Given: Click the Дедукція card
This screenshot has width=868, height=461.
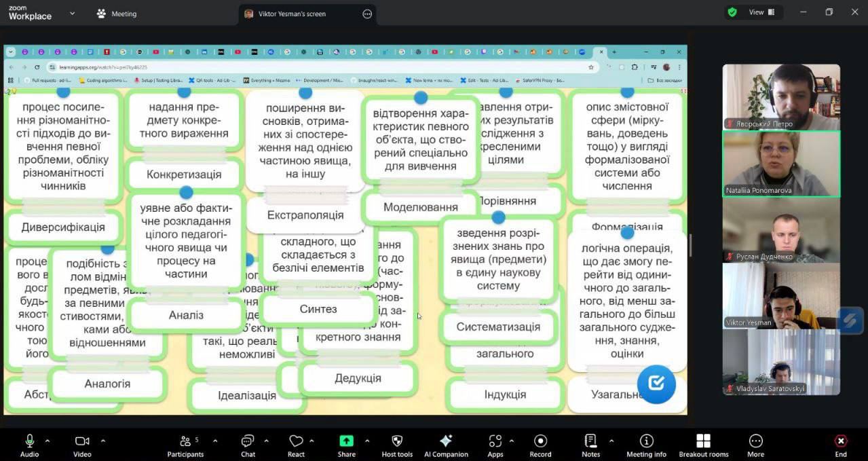Looking at the screenshot, I should (x=358, y=378).
